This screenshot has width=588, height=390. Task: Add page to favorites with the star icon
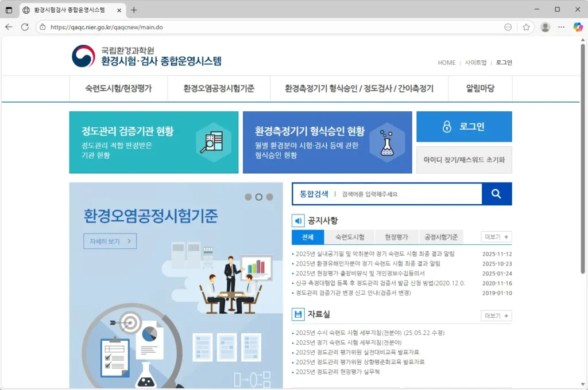(526, 27)
